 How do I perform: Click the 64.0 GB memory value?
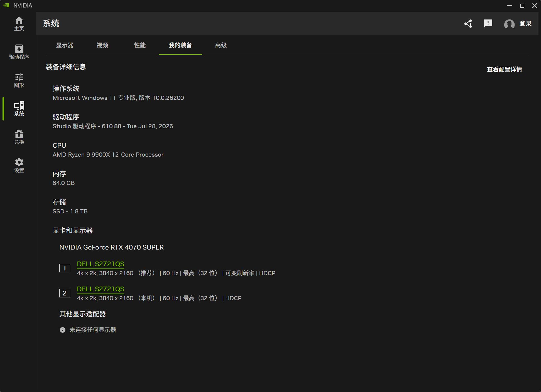point(64,183)
